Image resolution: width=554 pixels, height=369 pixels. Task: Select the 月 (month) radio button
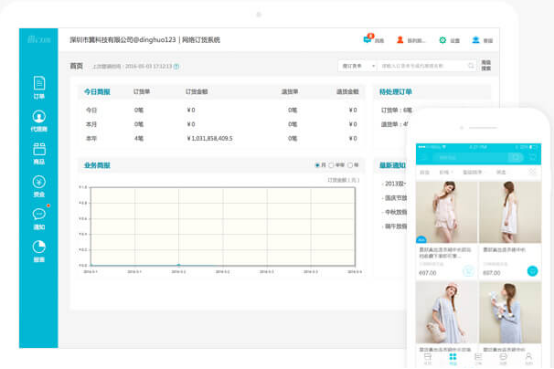[317, 165]
